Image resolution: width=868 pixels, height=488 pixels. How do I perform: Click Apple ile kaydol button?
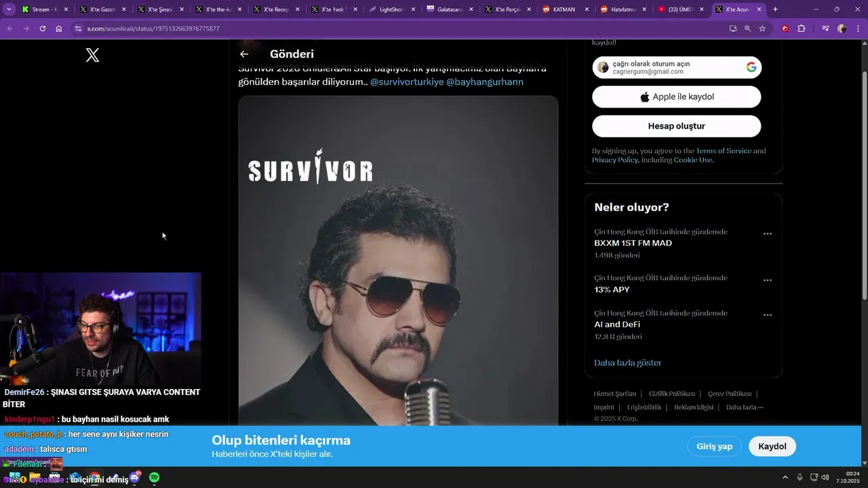tap(677, 97)
